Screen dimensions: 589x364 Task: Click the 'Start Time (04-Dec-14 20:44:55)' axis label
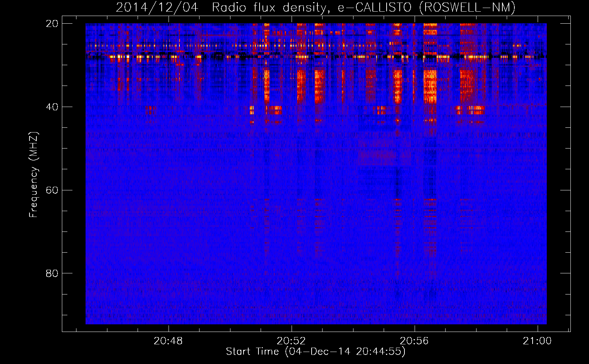pos(316,352)
